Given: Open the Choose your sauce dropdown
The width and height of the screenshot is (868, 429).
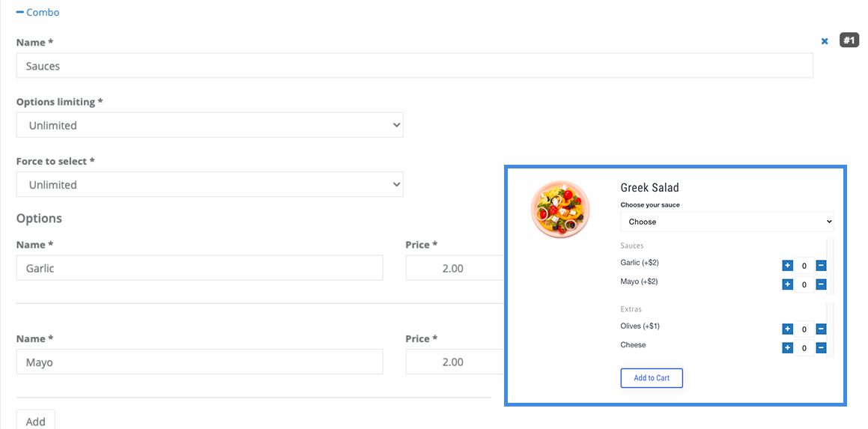Looking at the screenshot, I should click(727, 222).
